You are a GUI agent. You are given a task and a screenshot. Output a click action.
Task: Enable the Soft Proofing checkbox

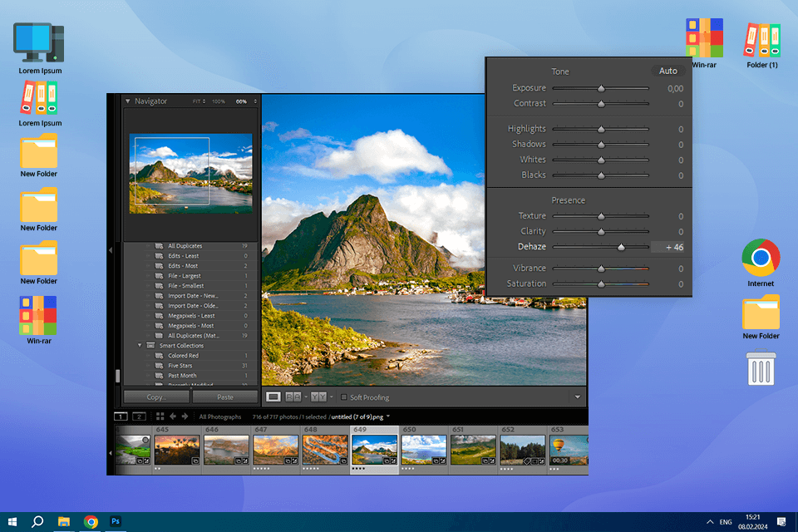coord(344,397)
